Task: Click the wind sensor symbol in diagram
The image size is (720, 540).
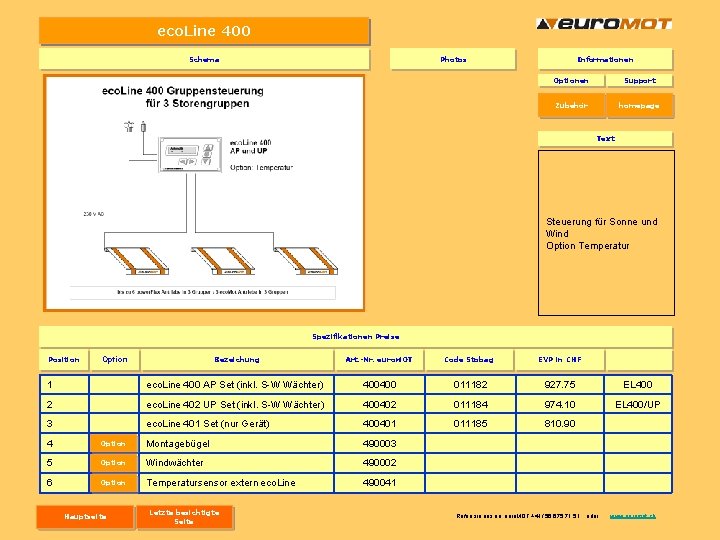Action: pyautogui.click(x=129, y=126)
